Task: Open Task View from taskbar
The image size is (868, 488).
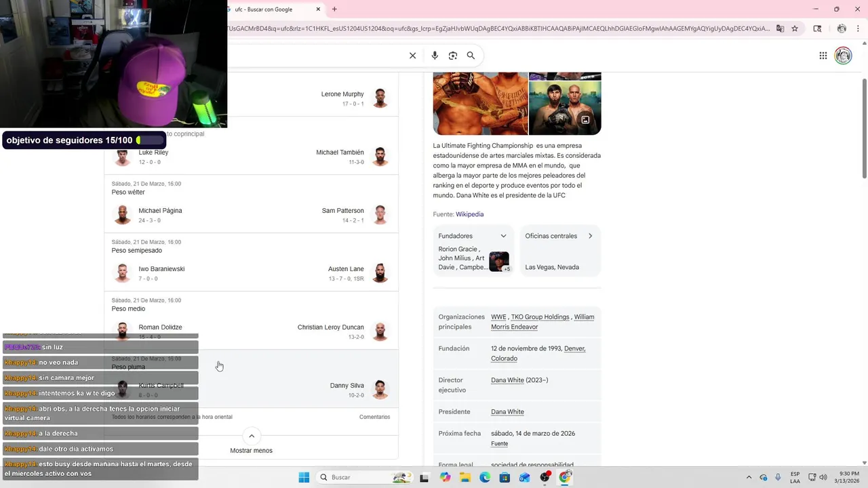Action: (x=424, y=478)
